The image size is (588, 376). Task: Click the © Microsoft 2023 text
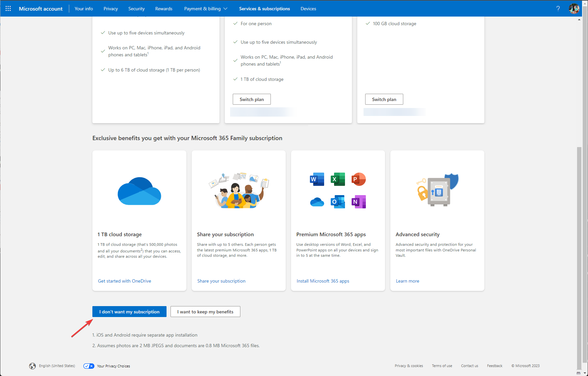[525, 366]
